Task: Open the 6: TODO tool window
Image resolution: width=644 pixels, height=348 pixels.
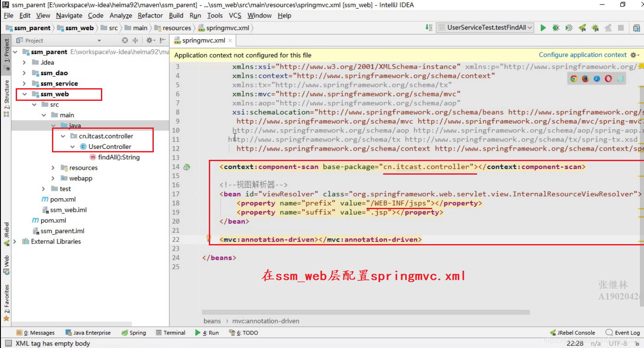Action: click(243, 333)
